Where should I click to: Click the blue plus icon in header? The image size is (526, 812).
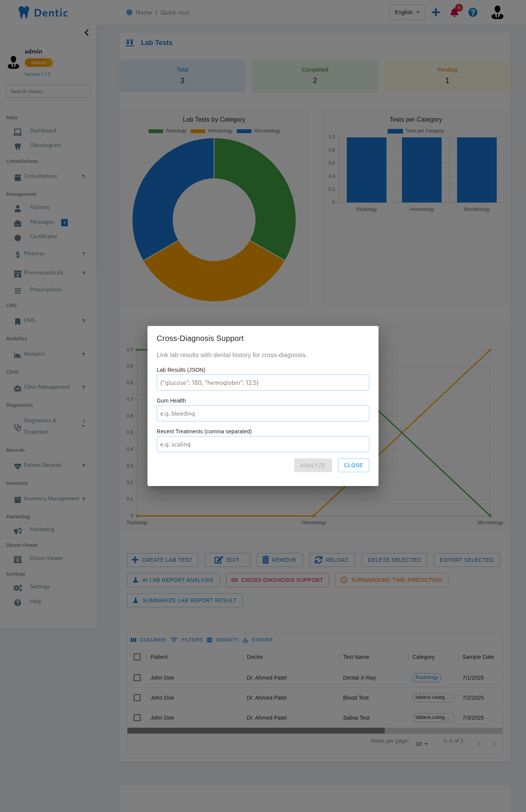click(436, 13)
